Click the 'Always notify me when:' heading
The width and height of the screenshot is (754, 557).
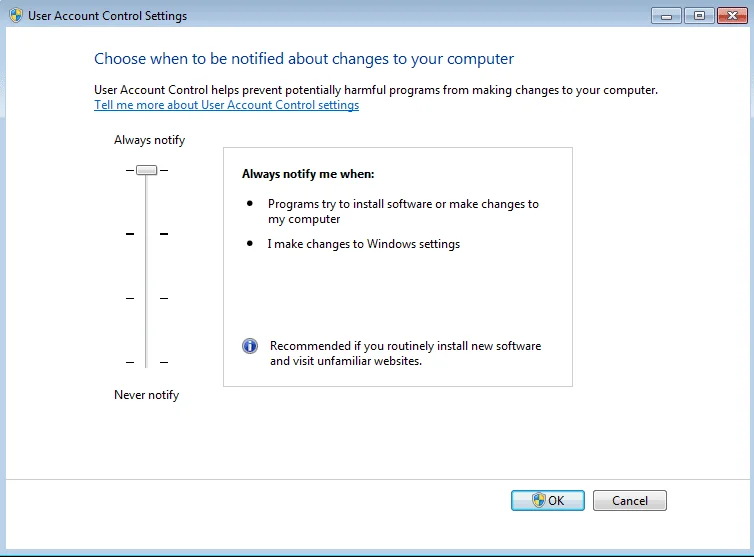[308, 174]
